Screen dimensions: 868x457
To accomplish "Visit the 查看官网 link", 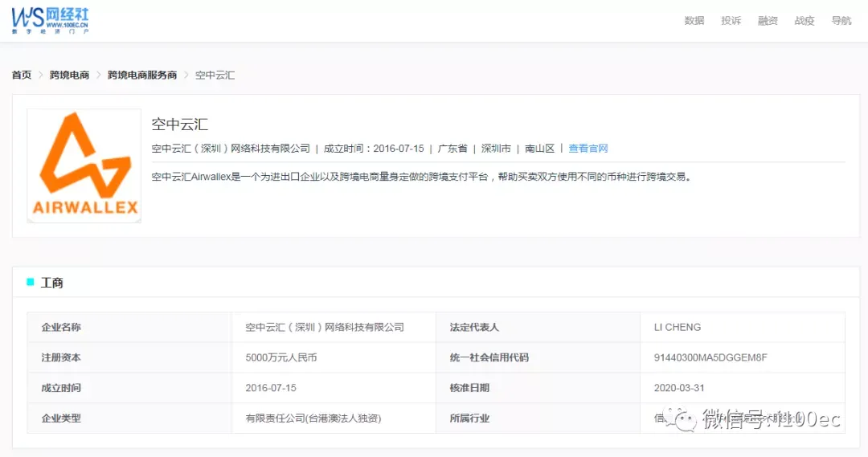I will tap(588, 149).
